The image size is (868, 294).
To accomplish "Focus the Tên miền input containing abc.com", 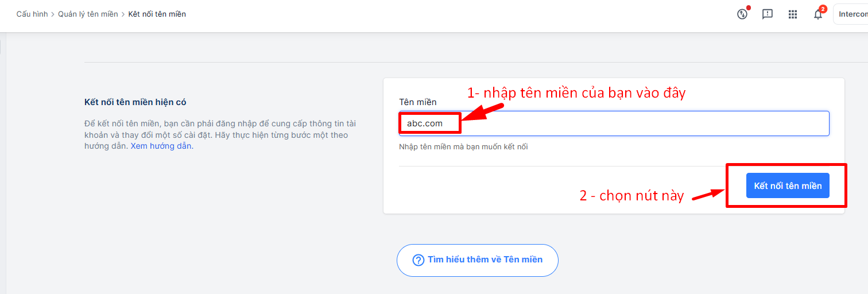I will pos(614,123).
